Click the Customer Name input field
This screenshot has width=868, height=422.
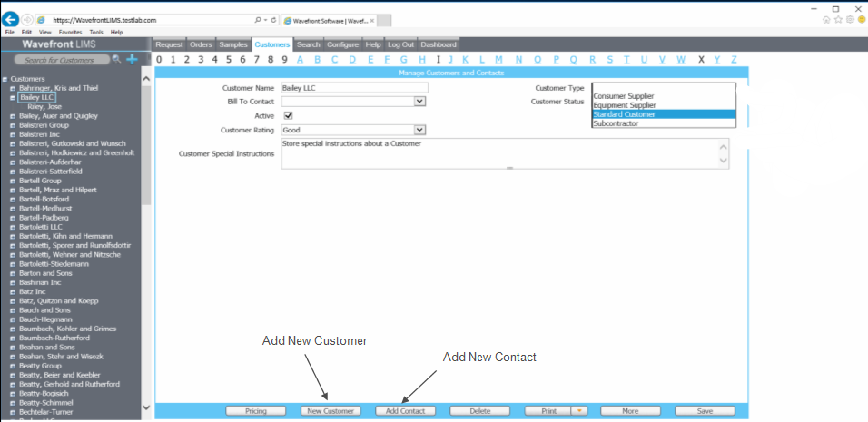pyautogui.click(x=354, y=87)
